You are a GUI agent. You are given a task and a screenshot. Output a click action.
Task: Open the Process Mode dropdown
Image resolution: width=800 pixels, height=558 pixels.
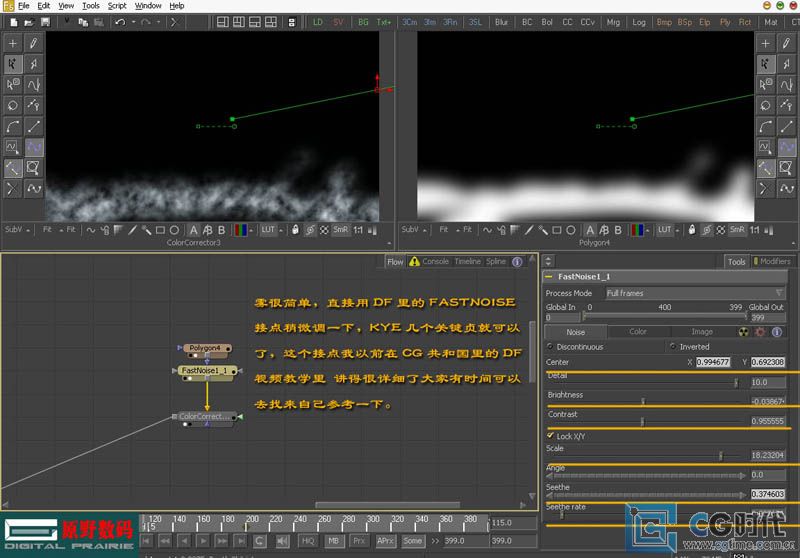pyautogui.click(x=695, y=293)
